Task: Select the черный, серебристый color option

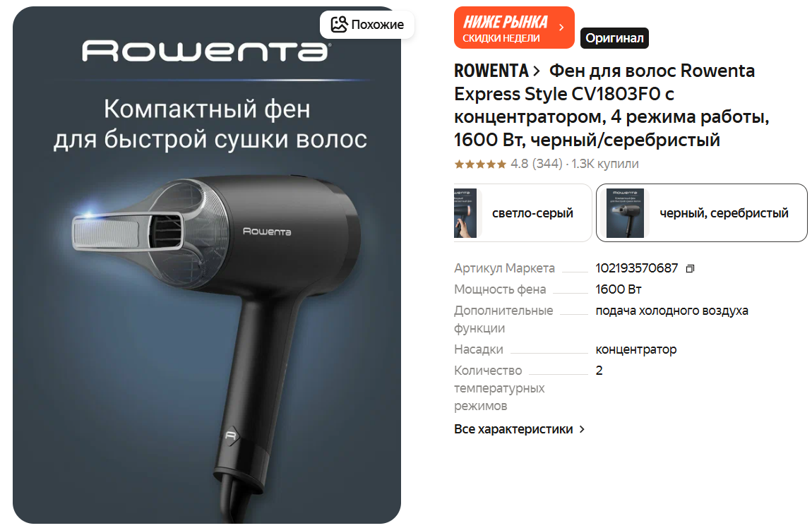Action: click(702, 212)
